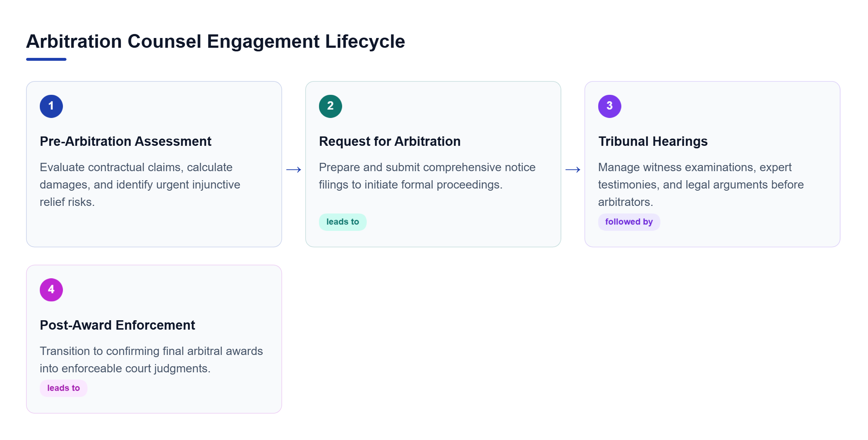This screenshot has width=868, height=440.
Task: Click the magenta step 4 circle badge
Action: (x=51, y=290)
